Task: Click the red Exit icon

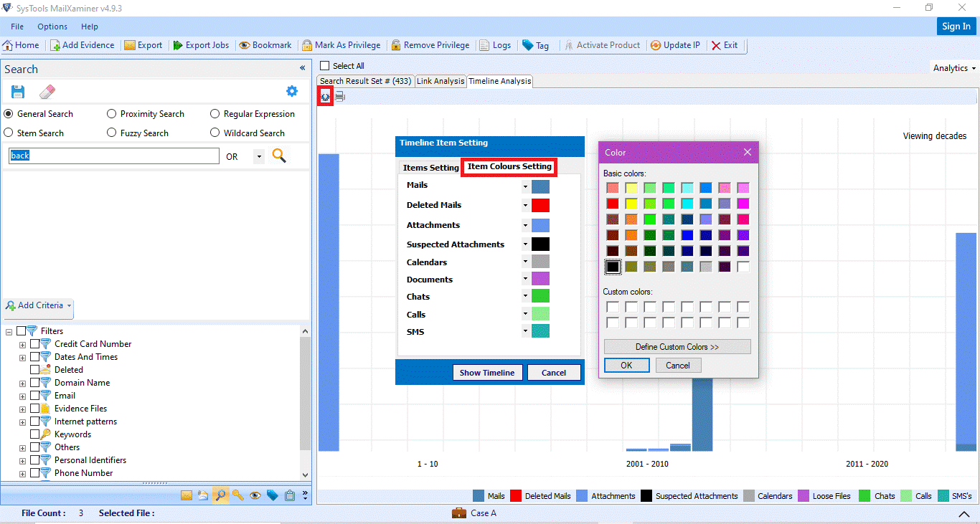Action: [716, 45]
